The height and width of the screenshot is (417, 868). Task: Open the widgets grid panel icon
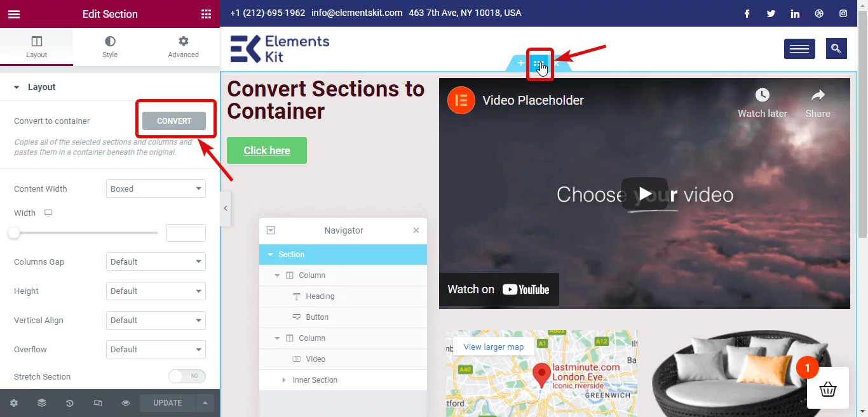pyautogui.click(x=206, y=14)
